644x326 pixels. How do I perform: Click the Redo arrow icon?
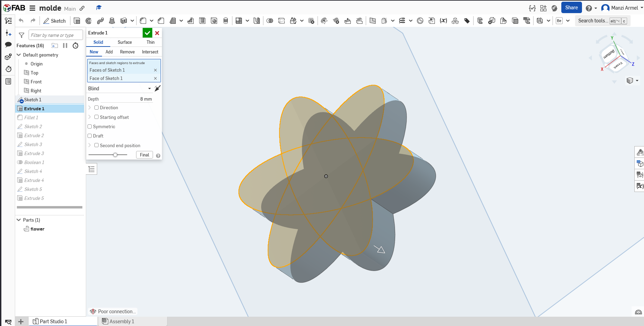(x=33, y=21)
